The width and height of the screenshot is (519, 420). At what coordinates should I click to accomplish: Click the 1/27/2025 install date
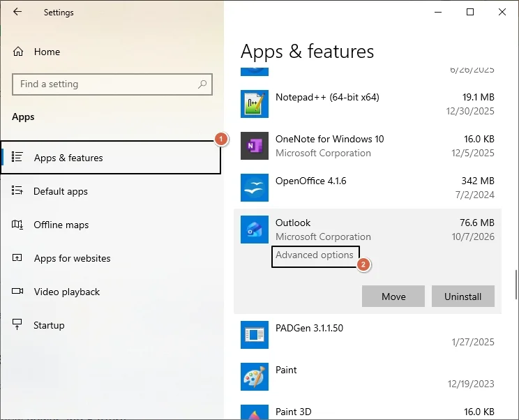coord(473,342)
